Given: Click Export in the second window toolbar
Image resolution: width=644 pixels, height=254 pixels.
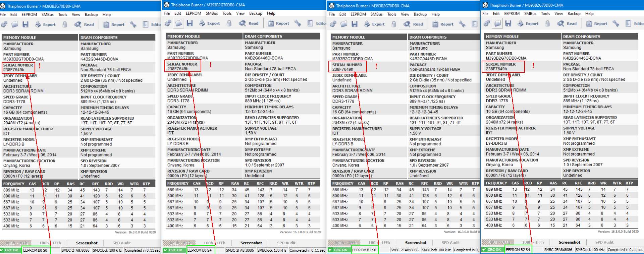Looking at the screenshot, I should [210, 23].
